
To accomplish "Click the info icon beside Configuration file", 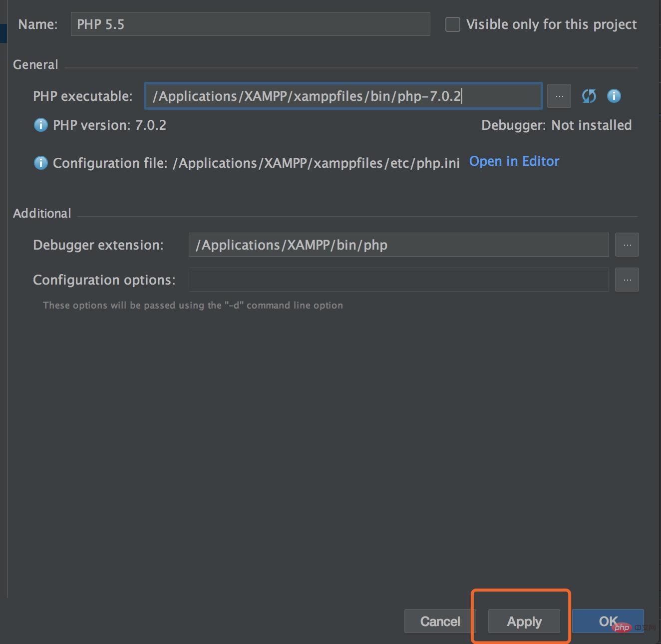I will coord(40,163).
